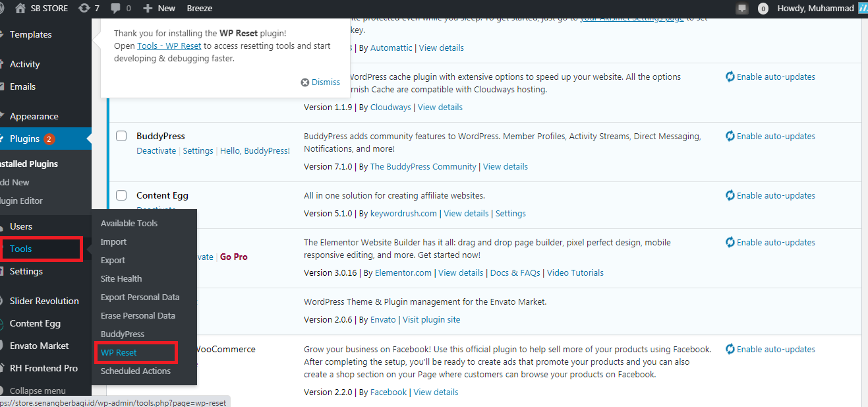Choose Scheduled Actions from Tools flyout

click(136, 371)
